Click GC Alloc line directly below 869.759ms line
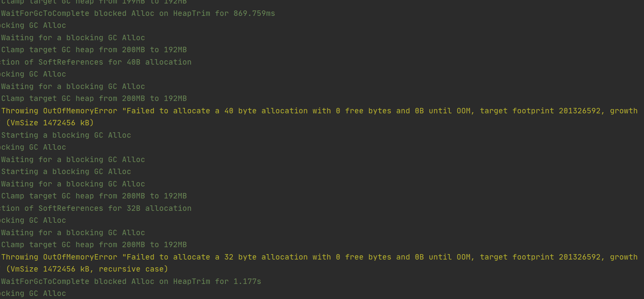644x299 pixels. pyautogui.click(x=33, y=26)
